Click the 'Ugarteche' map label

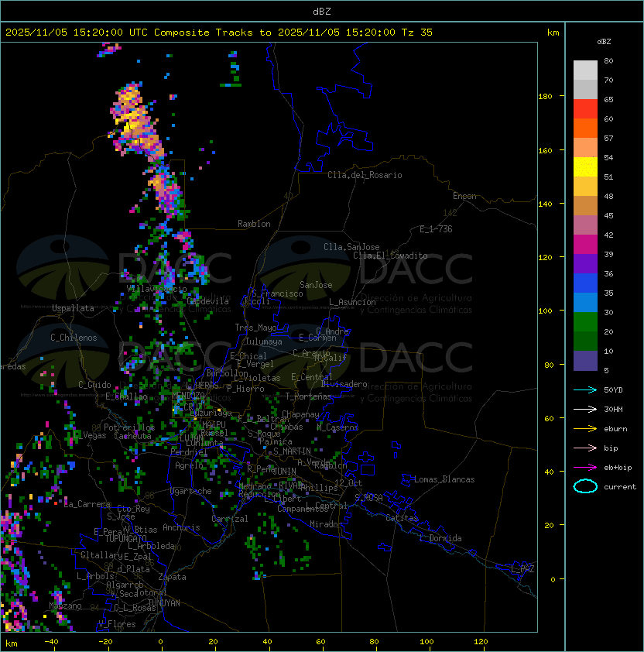pyautogui.click(x=191, y=491)
